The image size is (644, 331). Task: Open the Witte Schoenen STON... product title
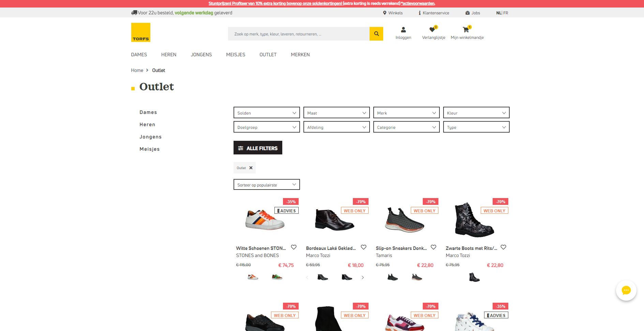261,248
